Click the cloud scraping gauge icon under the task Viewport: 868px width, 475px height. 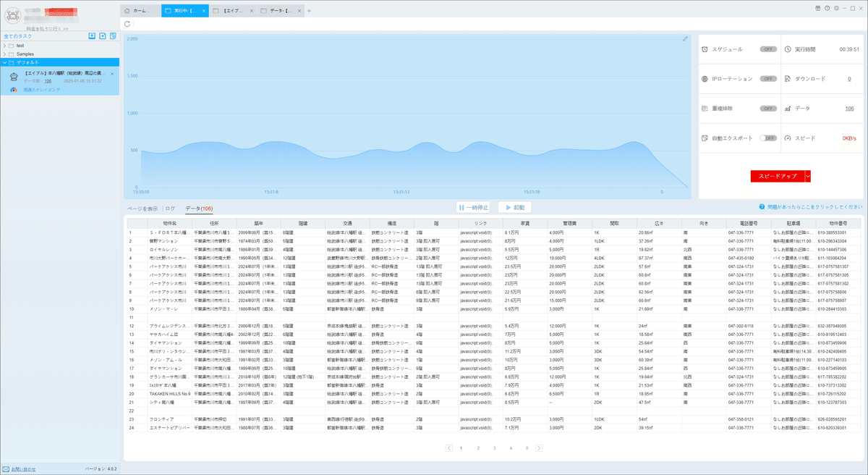click(14, 89)
